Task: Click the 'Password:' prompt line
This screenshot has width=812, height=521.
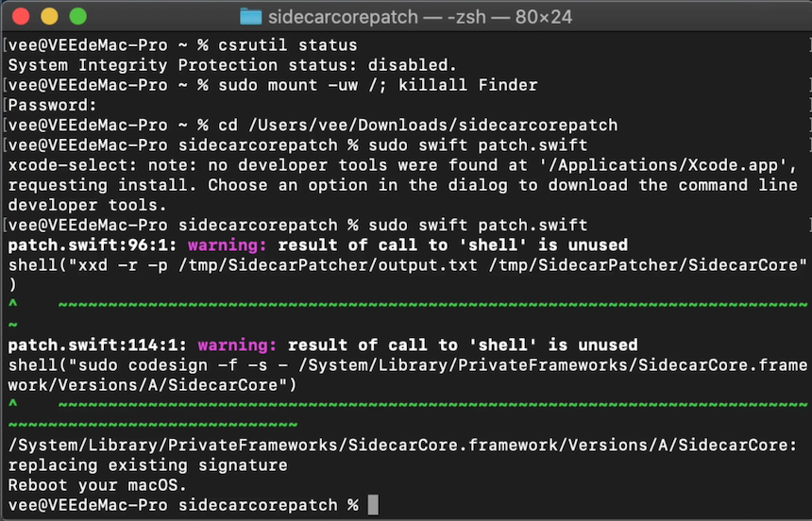Action: pyautogui.click(x=52, y=105)
